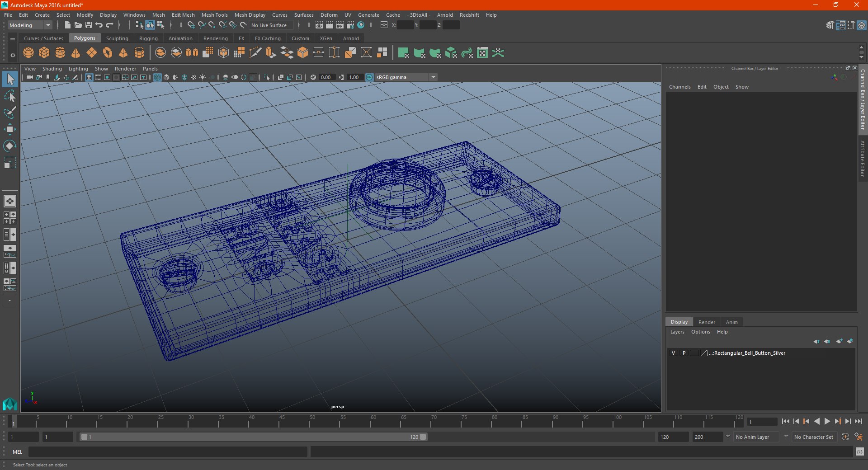
Task: Switch to the Sculpting shelf tab
Action: click(117, 38)
